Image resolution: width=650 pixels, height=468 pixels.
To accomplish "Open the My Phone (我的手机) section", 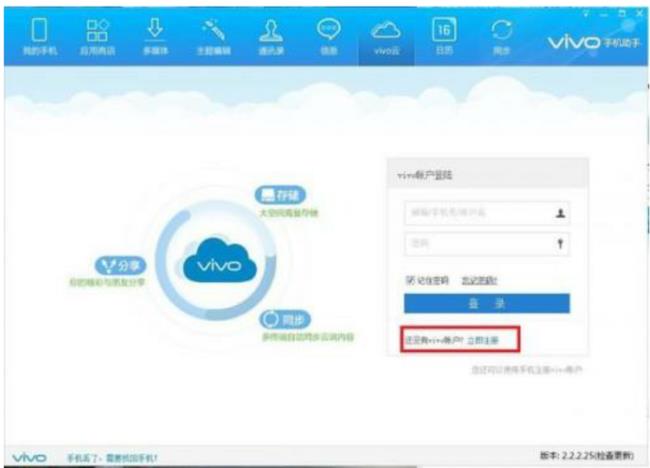I will pyautogui.click(x=39, y=37).
